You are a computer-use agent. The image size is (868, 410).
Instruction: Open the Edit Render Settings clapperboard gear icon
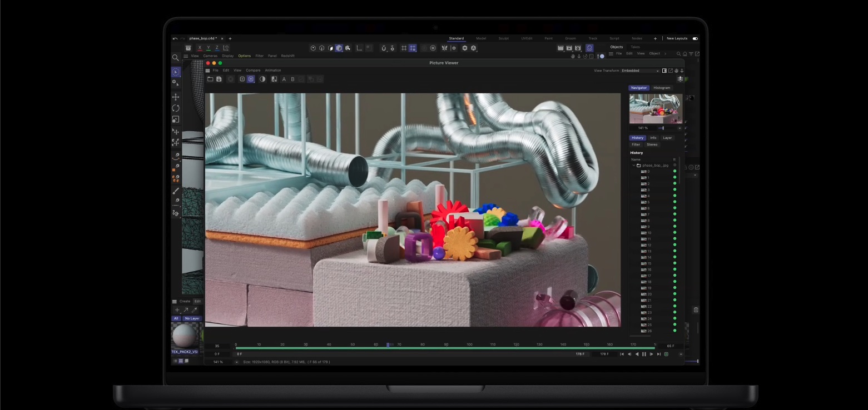[578, 48]
